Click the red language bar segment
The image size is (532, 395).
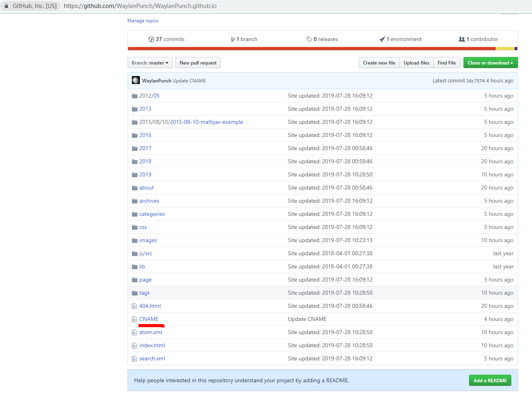[312, 49]
